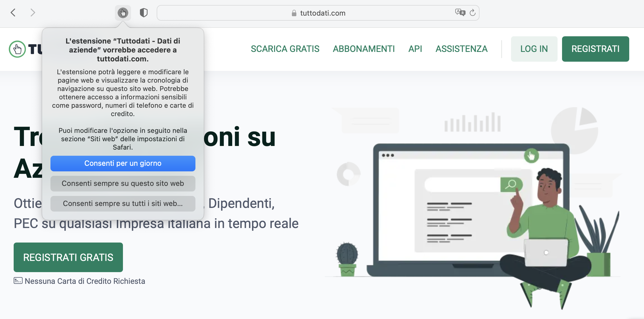
Task: Choose Consenti sempre su questo sito web
Action: point(123,184)
